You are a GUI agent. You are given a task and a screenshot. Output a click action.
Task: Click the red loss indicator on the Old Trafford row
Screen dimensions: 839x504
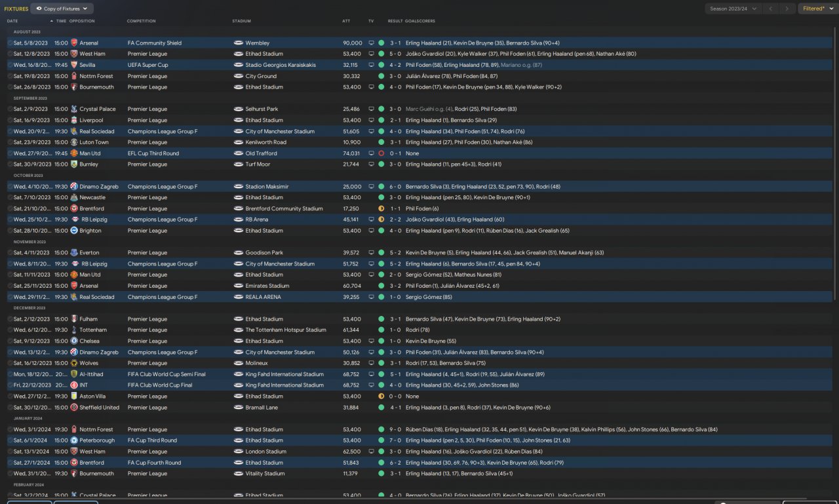[x=381, y=153]
